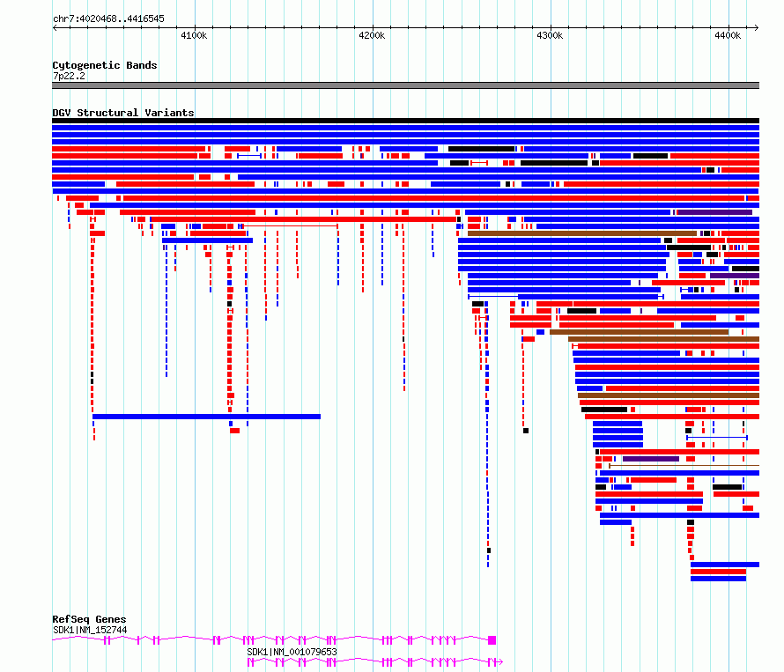This screenshot has width=784, height=672.
Task: Click the SDK1|NM_152744 gene label
Action: pyautogui.click(x=90, y=630)
